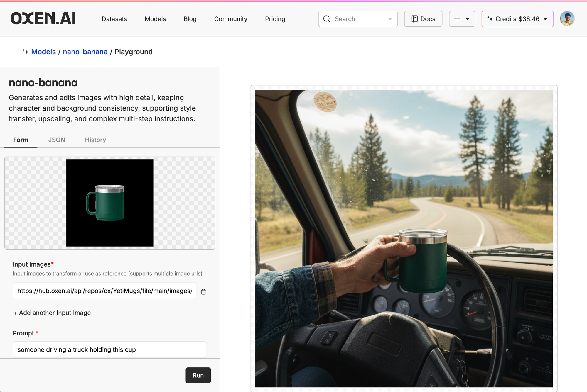Go to the Pricing page
587x392 pixels.
[x=275, y=19]
